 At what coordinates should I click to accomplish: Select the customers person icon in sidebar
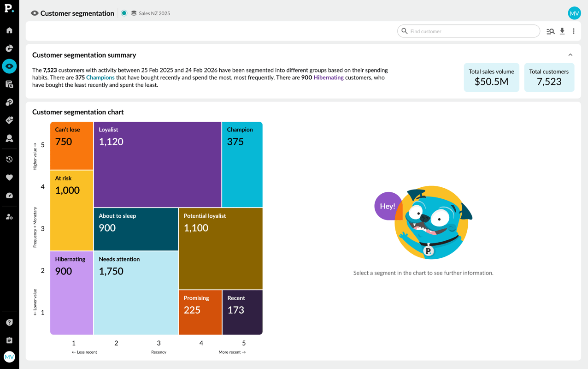click(x=9, y=138)
